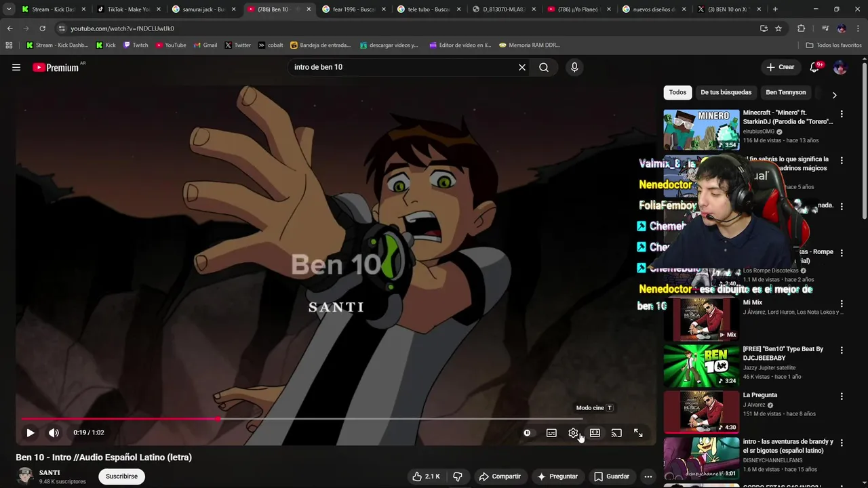
Task: Open Gmail bookmark
Action: coord(205,45)
